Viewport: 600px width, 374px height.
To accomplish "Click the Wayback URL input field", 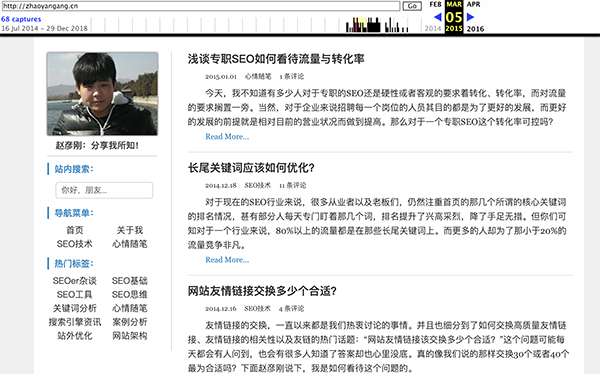I will pos(201,6).
